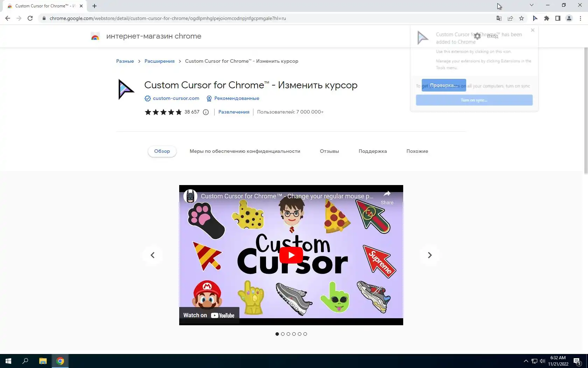Select the second carousel dot
The height and width of the screenshot is (368, 588).
click(283, 334)
